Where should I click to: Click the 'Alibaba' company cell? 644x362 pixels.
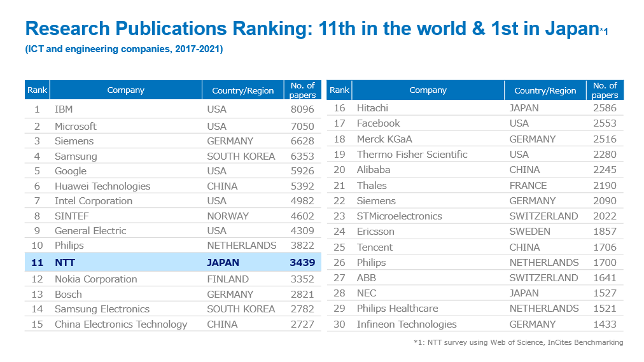point(374,170)
